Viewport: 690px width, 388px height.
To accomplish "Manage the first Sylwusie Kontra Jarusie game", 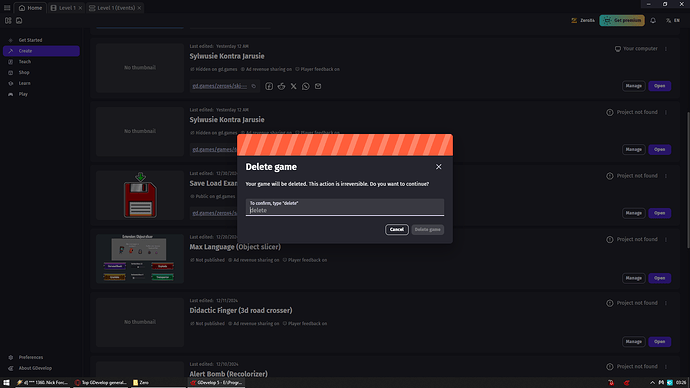I will [x=634, y=86].
